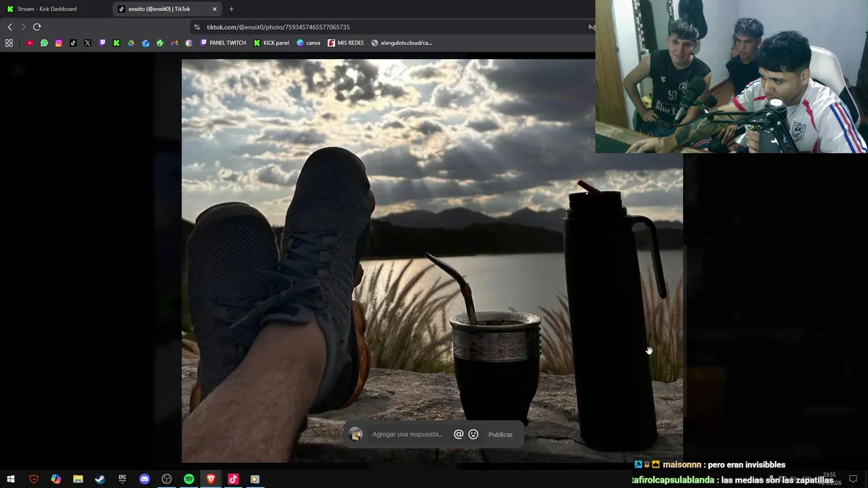Launch Steam from the taskbar
The width and height of the screenshot is (868, 488).
pyautogui.click(x=100, y=479)
